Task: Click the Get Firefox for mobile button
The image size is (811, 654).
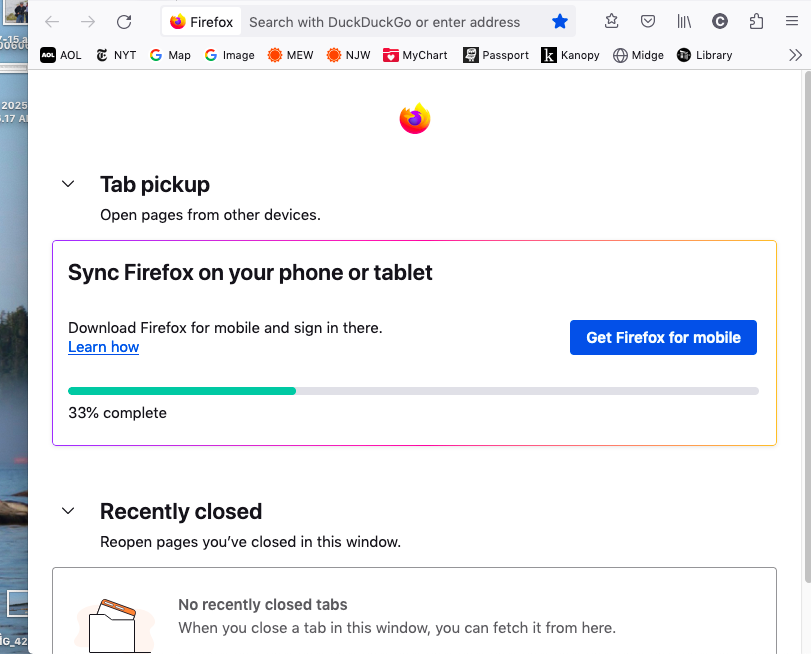Action: pos(663,337)
